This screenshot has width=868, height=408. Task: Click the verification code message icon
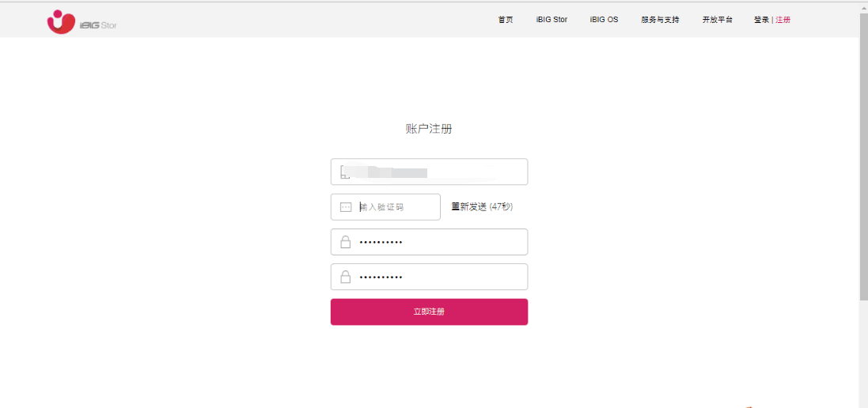(346, 207)
